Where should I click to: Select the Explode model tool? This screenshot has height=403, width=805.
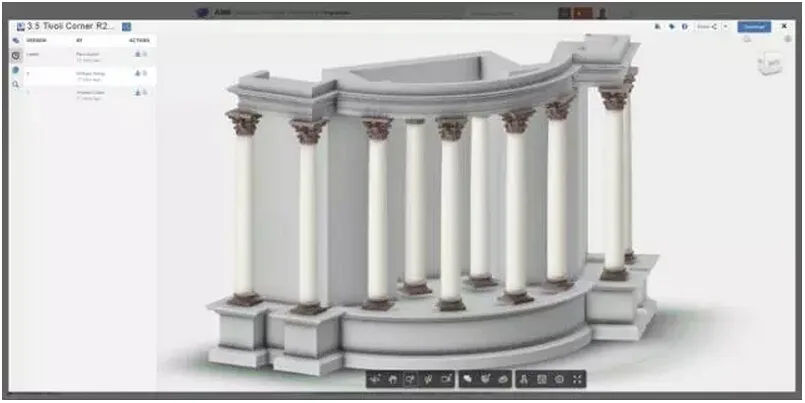pos(503,379)
